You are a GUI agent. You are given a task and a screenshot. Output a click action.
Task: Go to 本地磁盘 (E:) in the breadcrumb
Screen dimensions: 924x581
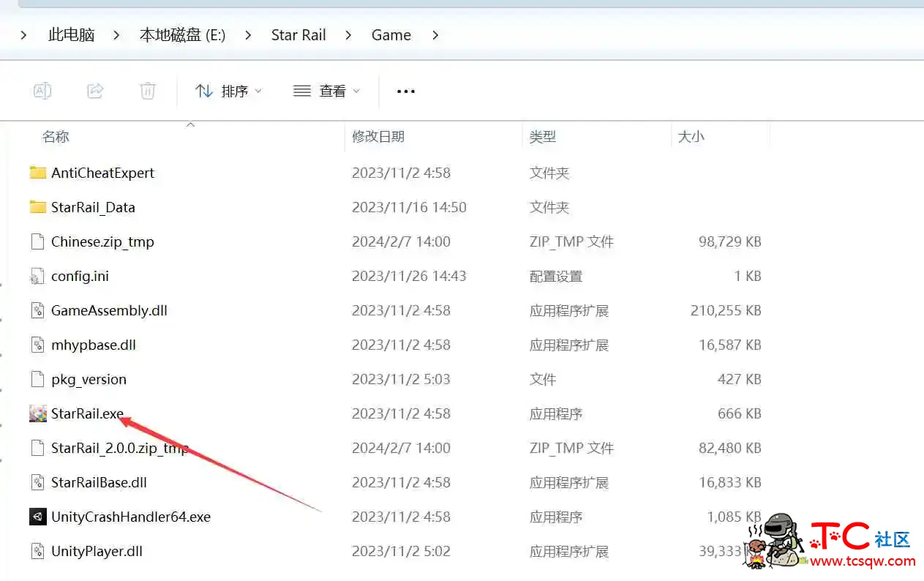[182, 34]
